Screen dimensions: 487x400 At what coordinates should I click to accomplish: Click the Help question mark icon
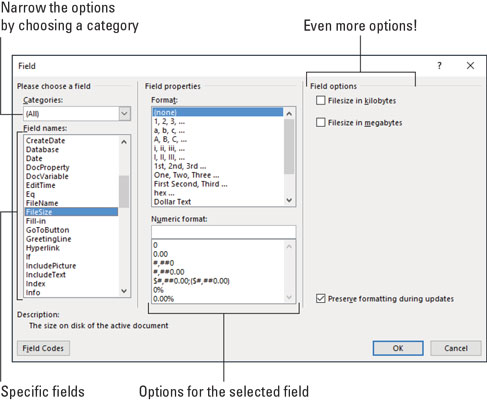pos(439,66)
